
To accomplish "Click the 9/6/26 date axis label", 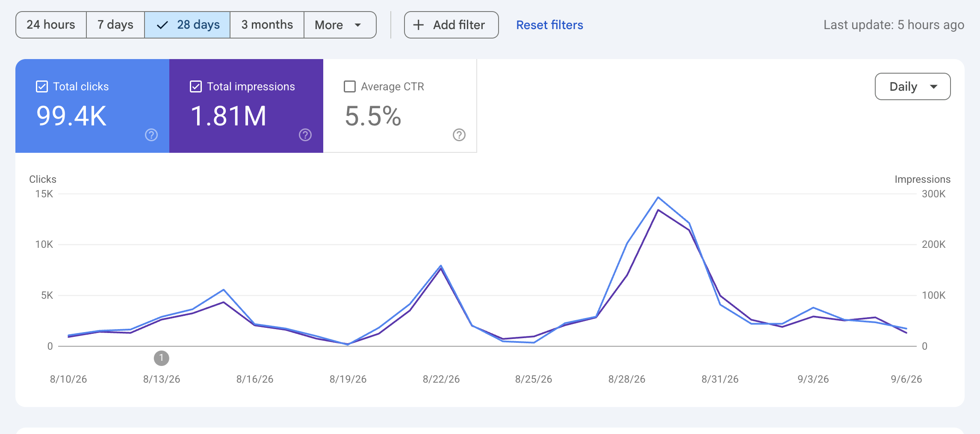I will [906, 379].
